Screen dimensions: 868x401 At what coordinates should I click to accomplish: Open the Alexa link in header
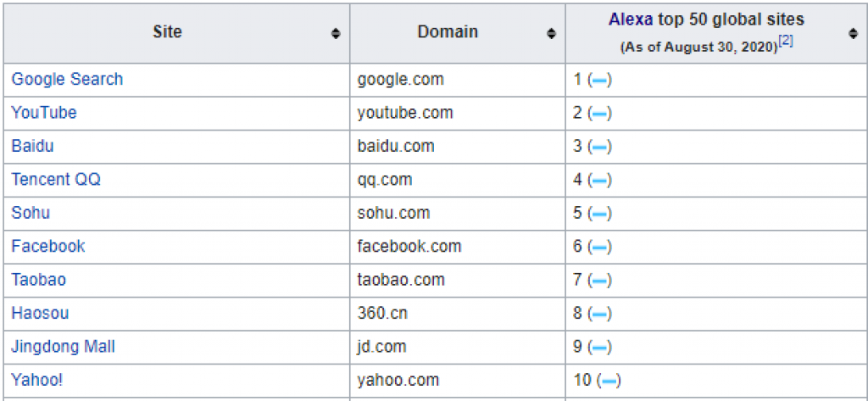[631, 19]
